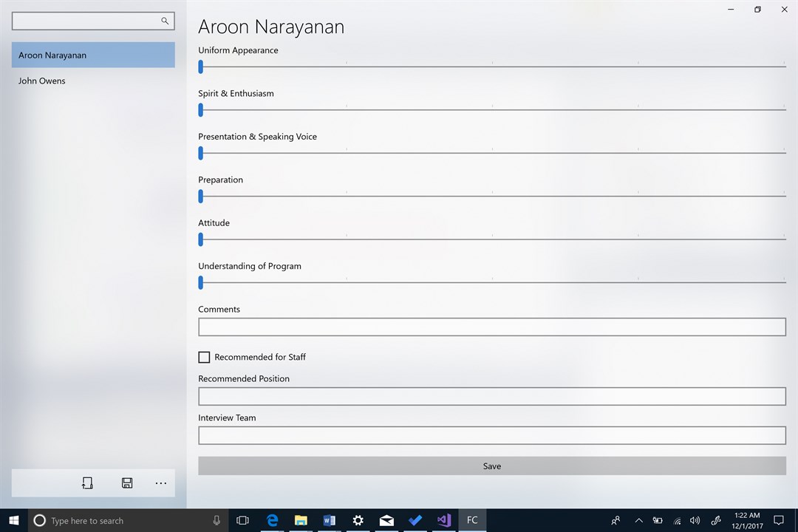Click the Interview Team text box
The image size is (798, 532).
coord(492,436)
